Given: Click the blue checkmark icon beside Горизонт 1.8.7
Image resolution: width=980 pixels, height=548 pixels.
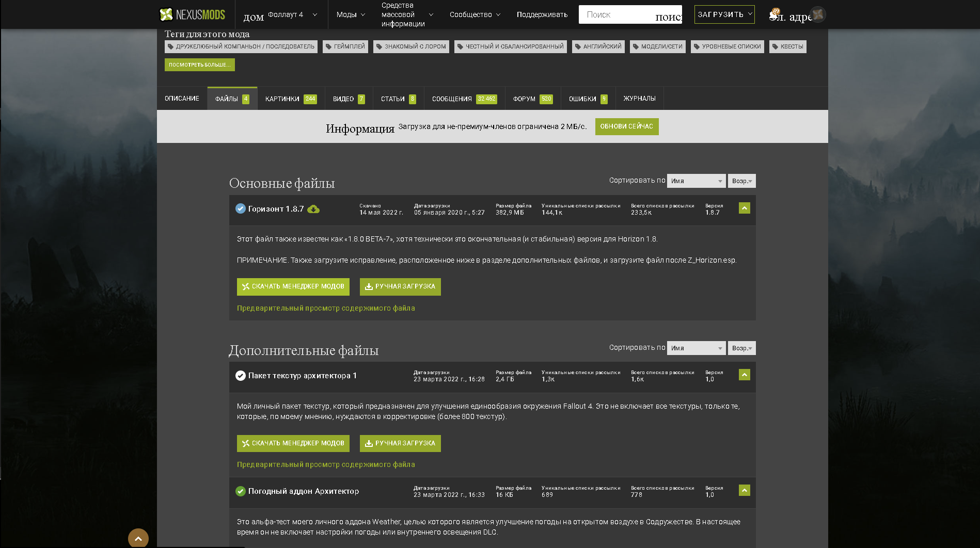Looking at the screenshot, I should tap(241, 208).
